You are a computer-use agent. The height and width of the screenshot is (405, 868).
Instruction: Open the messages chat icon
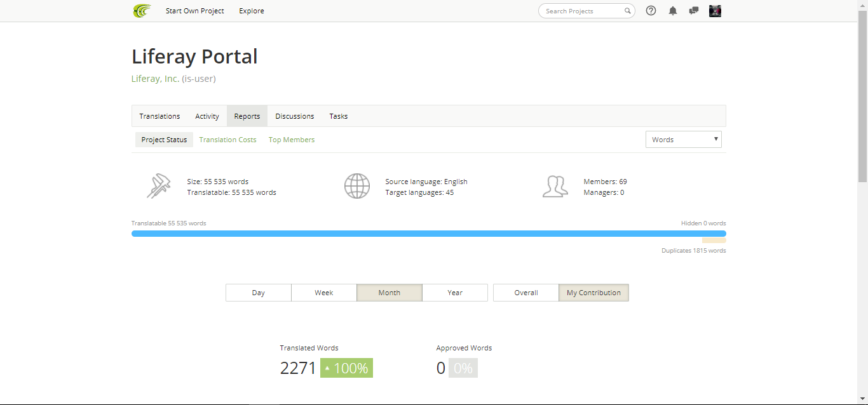pyautogui.click(x=694, y=11)
